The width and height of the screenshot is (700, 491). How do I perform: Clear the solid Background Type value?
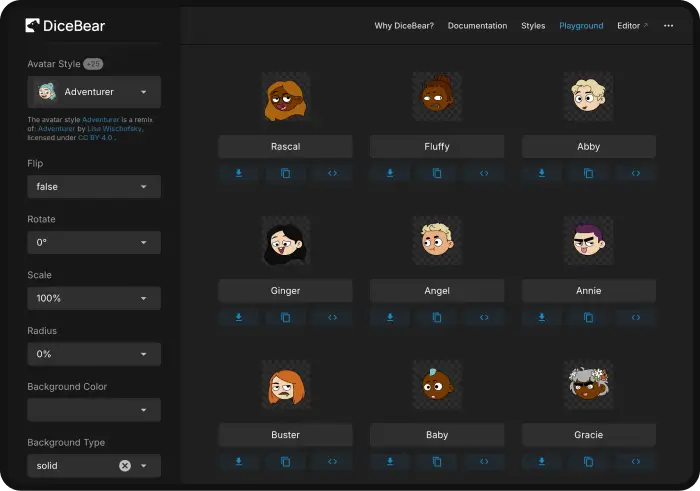(125, 466)
